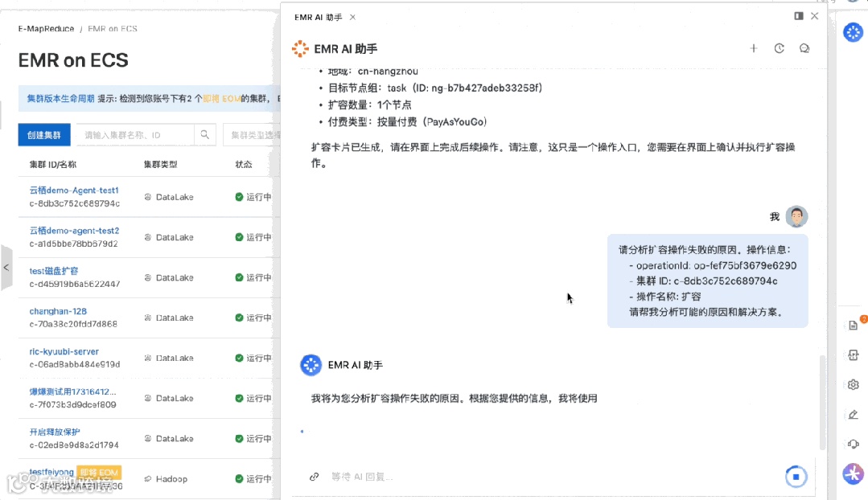This screenshot has height=500, width=868.
Task: Click the chat panel vertical scrollbar
Action: click(x=823, y=402)
